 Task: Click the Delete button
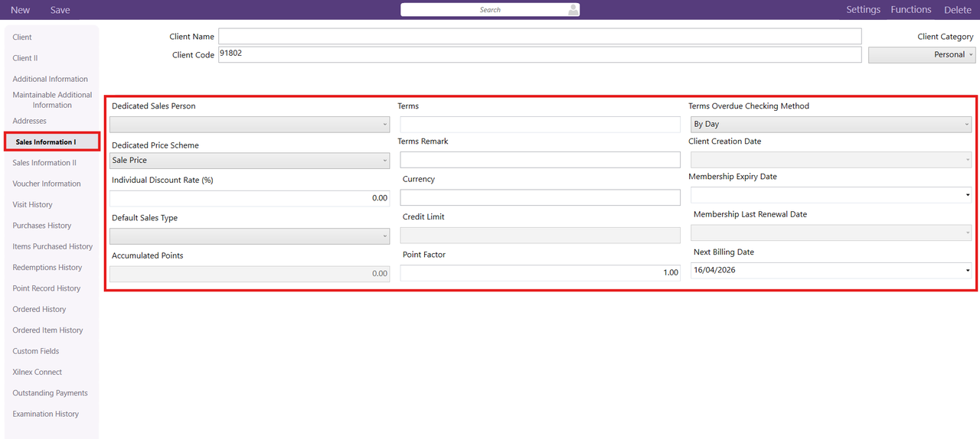tap(957, 10)
